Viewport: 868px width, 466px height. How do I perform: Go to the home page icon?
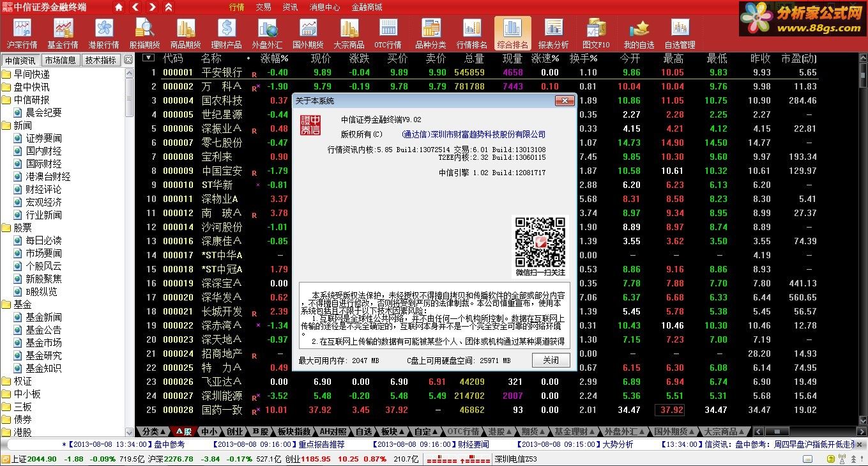click(x=119, y=7)
